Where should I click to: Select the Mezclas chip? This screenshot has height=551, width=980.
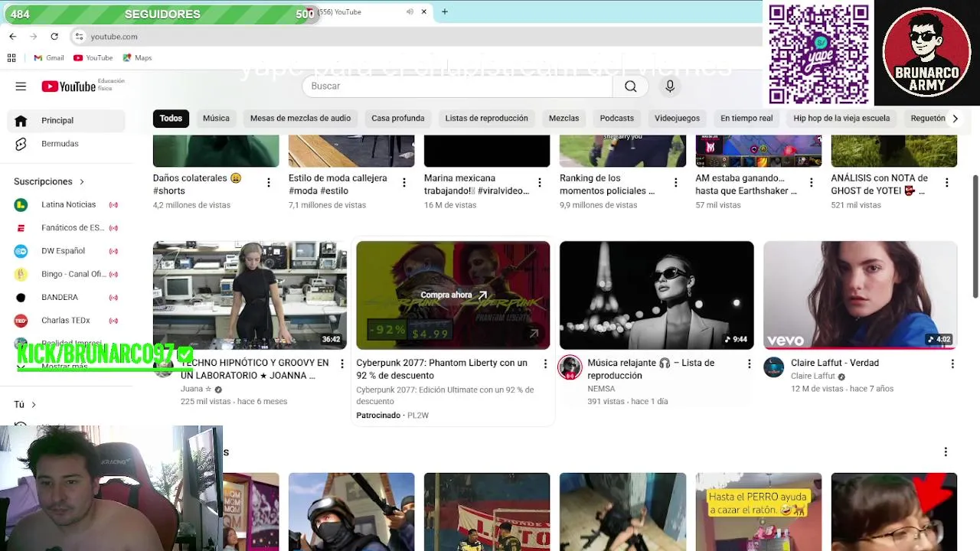tap(563, 119)
